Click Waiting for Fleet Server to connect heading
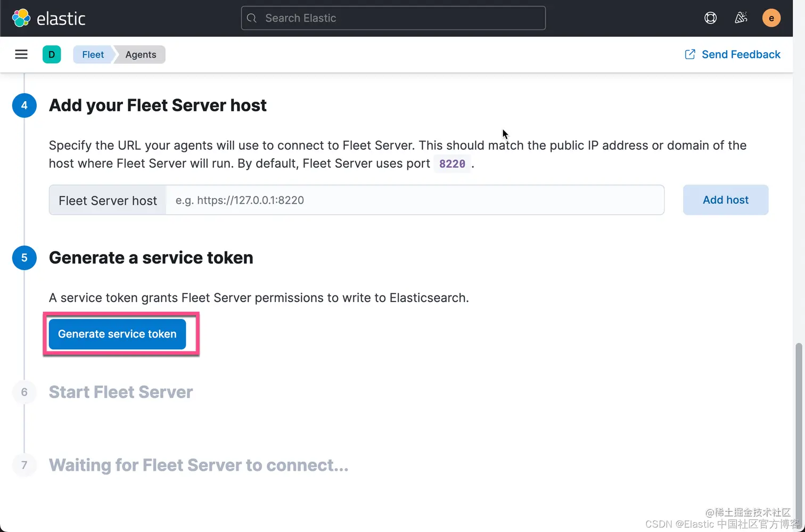Viewport: 805px width, 532px height. pos(199,465)
